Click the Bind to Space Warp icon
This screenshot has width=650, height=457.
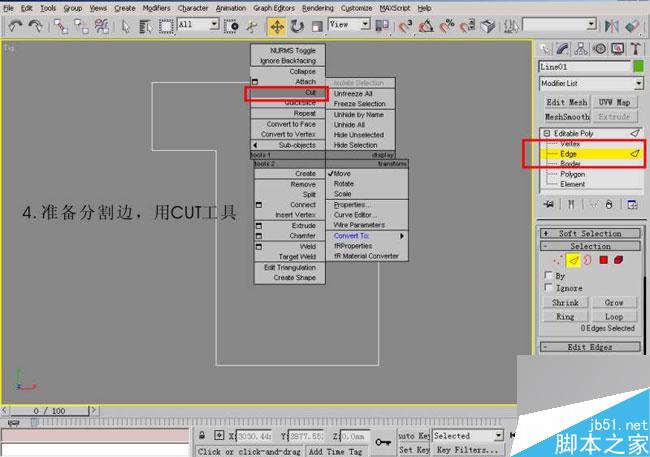tap(101, 26)
